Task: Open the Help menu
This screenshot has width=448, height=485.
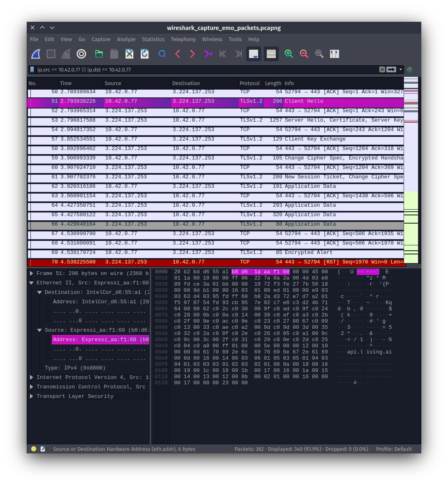Action: 254,39
